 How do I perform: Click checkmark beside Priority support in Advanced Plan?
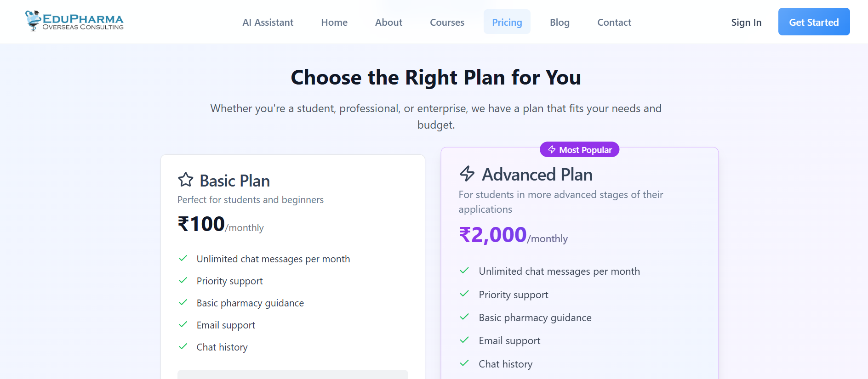point(464,294)
